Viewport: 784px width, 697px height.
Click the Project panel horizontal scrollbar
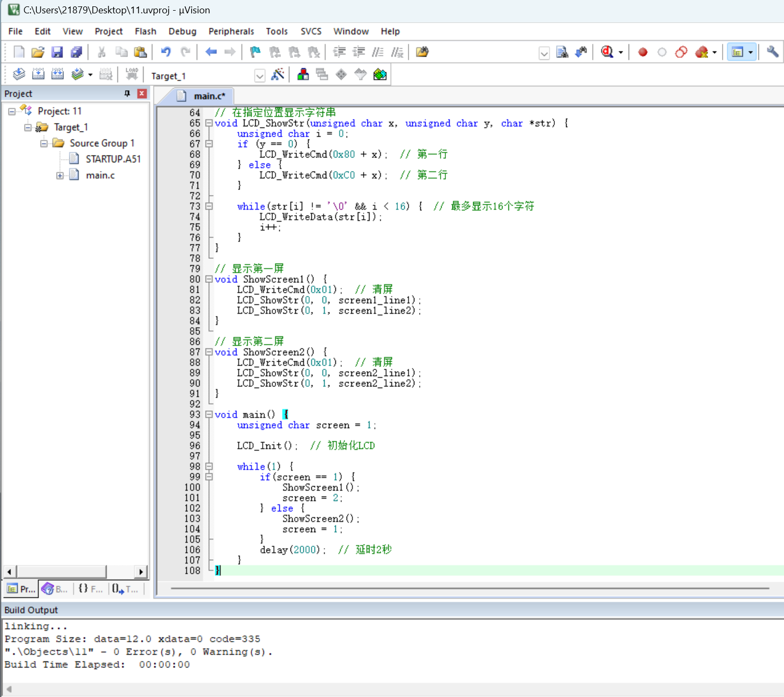pos(61,571)
